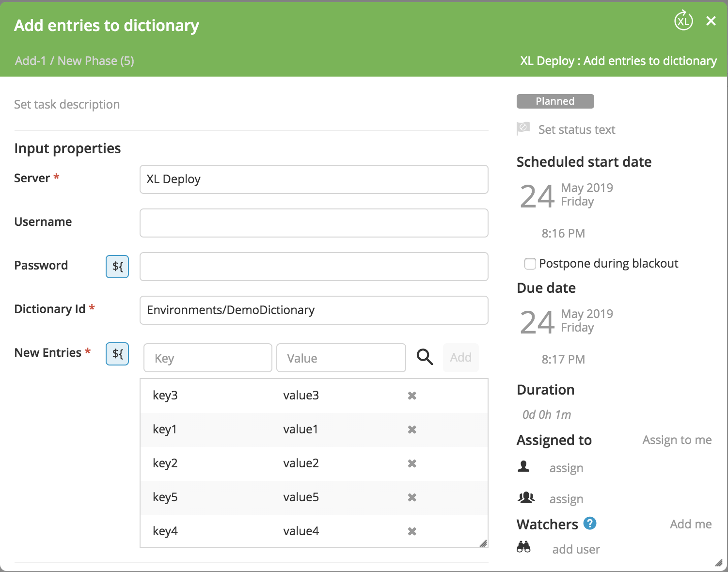
Task: Click the binoculars watcher icon
Action: 523,547
